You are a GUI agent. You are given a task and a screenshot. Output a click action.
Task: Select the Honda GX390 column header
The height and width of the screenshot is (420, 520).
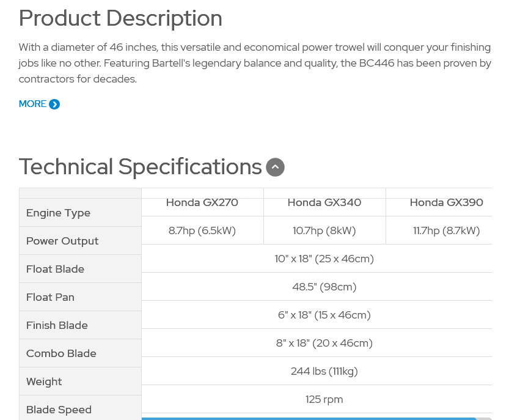tap(447, 202)
